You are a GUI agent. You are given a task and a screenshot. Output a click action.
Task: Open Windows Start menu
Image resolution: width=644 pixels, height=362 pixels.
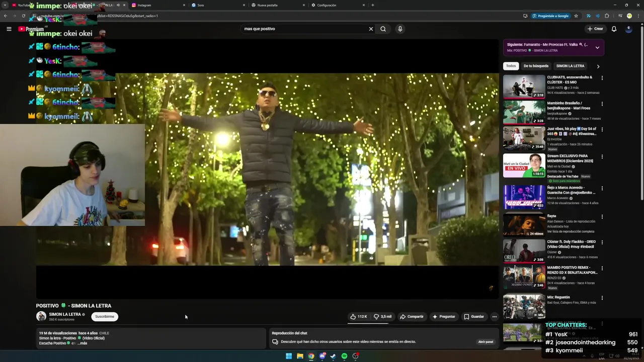coord(289,356)
